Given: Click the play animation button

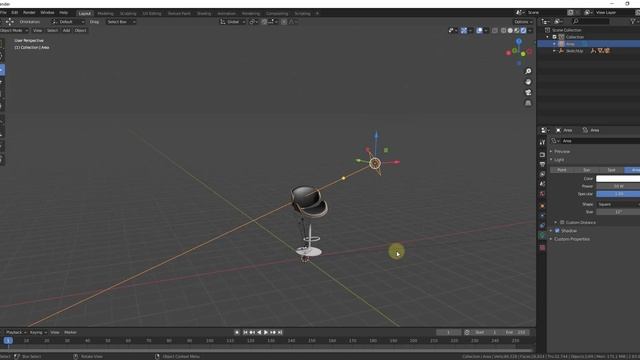Looking at the screenshot, I should coord(266,332).
